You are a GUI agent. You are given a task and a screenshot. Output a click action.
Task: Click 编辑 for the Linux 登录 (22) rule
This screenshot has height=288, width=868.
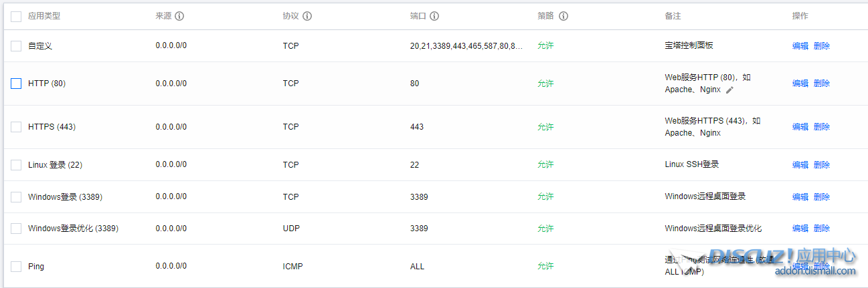(x=800, y=165)
